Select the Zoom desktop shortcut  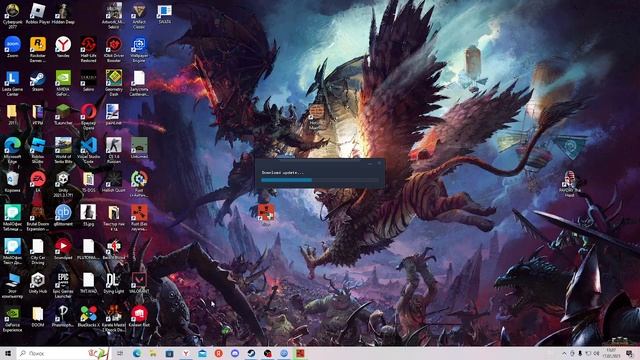pyautogui.click(x=12, y=47)
